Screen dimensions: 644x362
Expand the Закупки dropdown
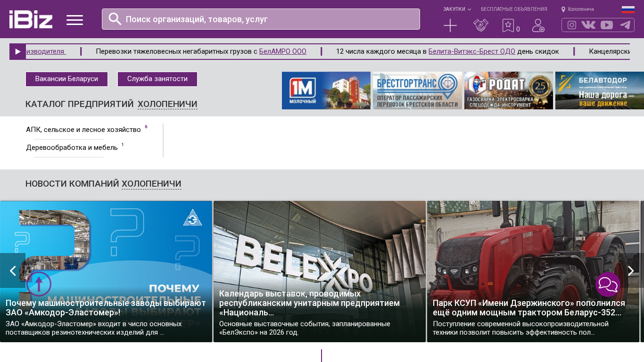(x=456, y=9)
